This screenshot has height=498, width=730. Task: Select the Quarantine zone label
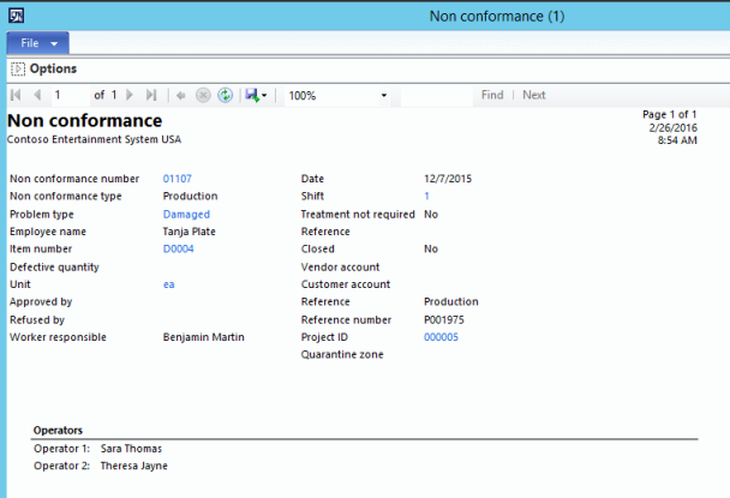click(342, 355)
